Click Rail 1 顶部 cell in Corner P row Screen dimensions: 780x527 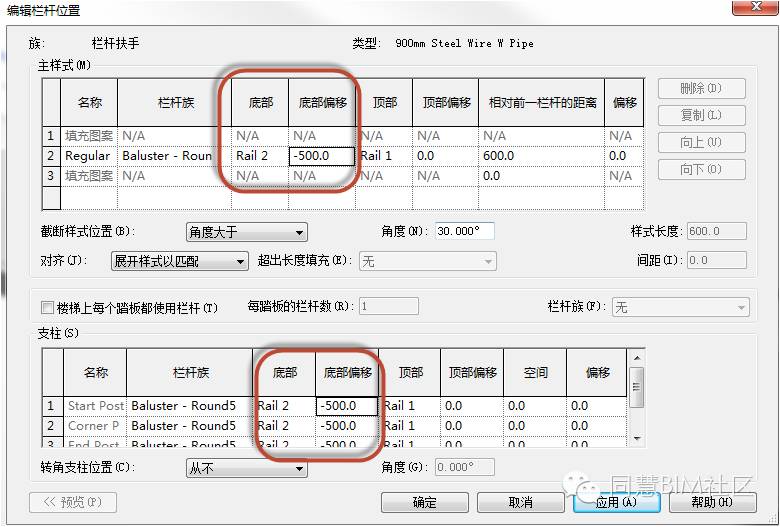coord(409,426)
